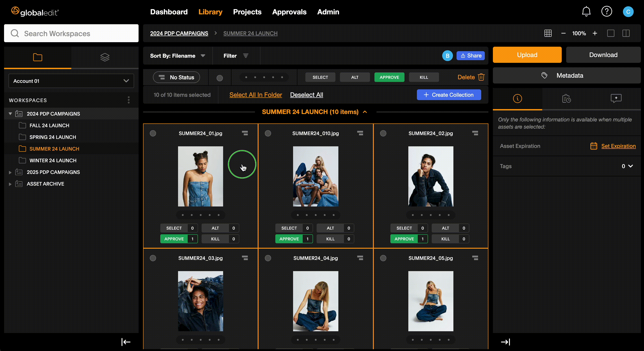Open status menu on SUMMER24_01.jpg card
644x351 pixels.
click(x=245, y=133)
